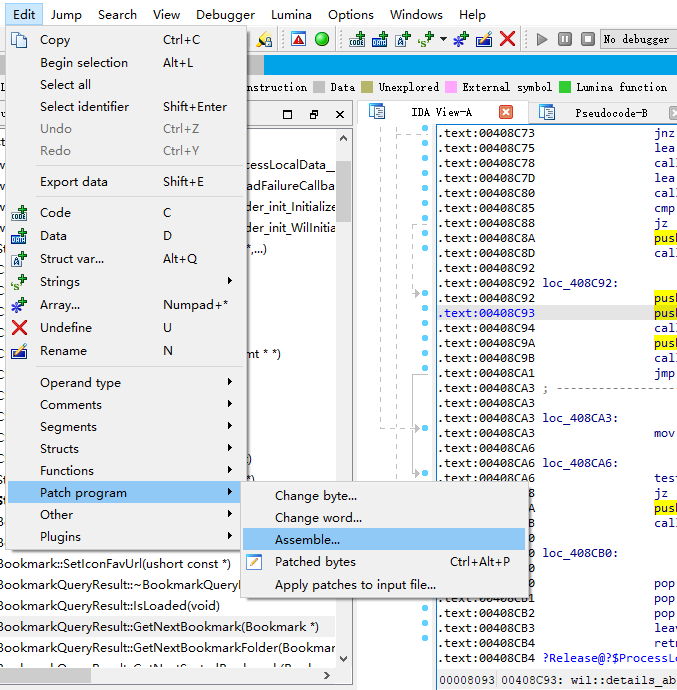Click the toolbar Array asterisk icon
The height and width of the screenshot is (690, 677).
point(461,40)
